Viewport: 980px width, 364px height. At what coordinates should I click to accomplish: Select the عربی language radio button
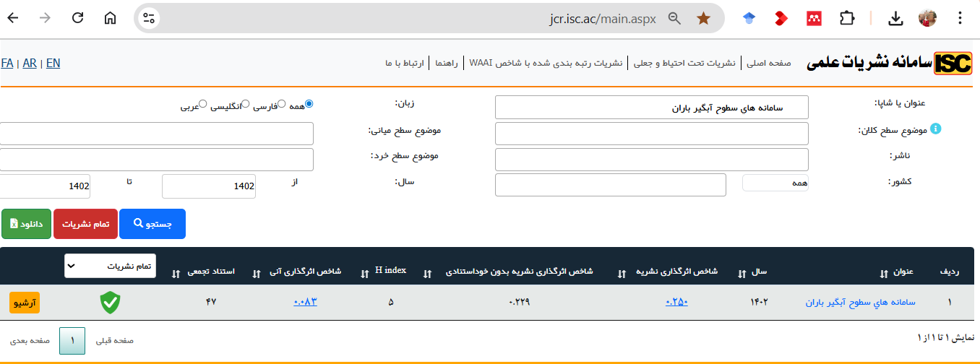point(203,104)
